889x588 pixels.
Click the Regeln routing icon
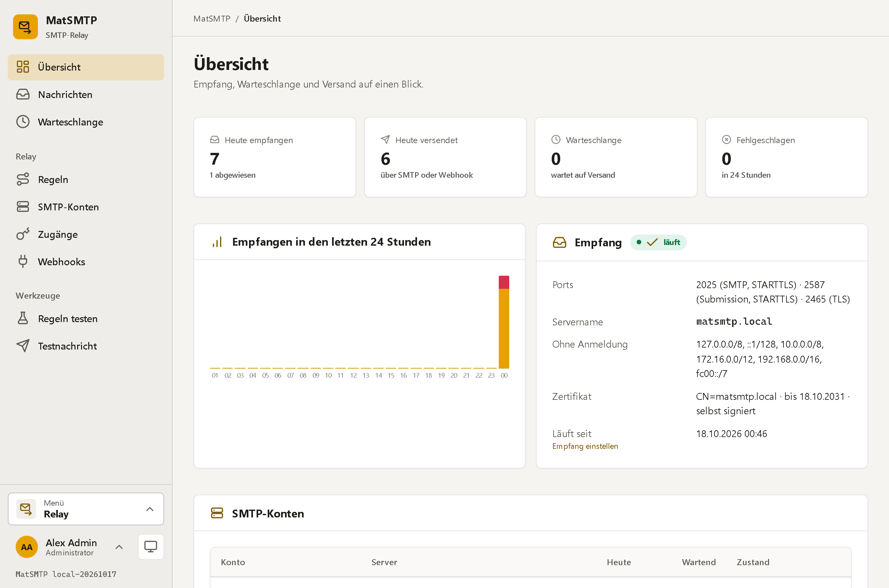tap(23, 179)
